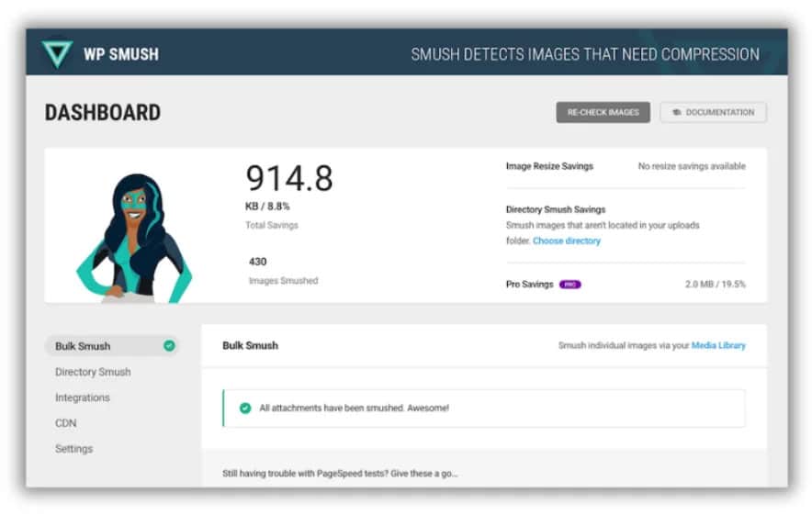
Task: Click the WP Smush triangle logo
Action: click(57, 54)
